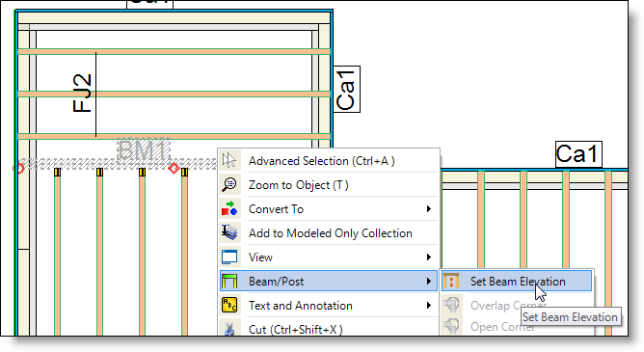Choose Zoom to Object (T)
The image size is (644, 352).
(x=329, y=185)
